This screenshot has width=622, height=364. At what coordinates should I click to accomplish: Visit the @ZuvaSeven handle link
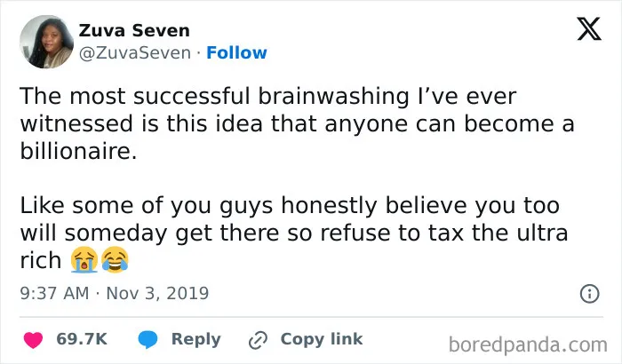pos(135,52)
